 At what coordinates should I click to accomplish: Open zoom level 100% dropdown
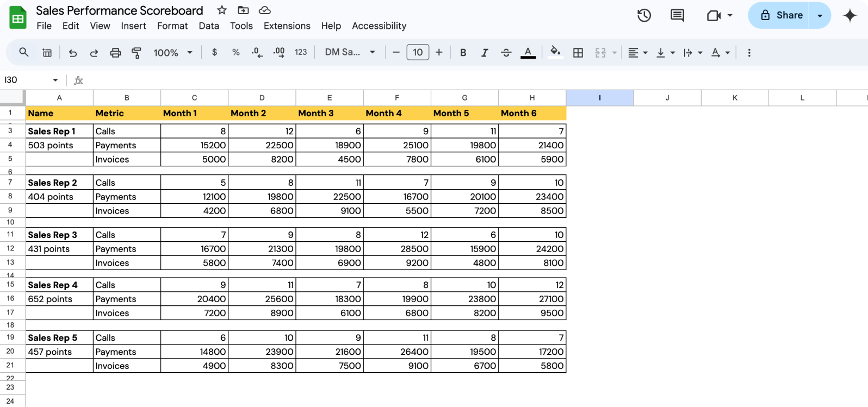pos(173,53)
